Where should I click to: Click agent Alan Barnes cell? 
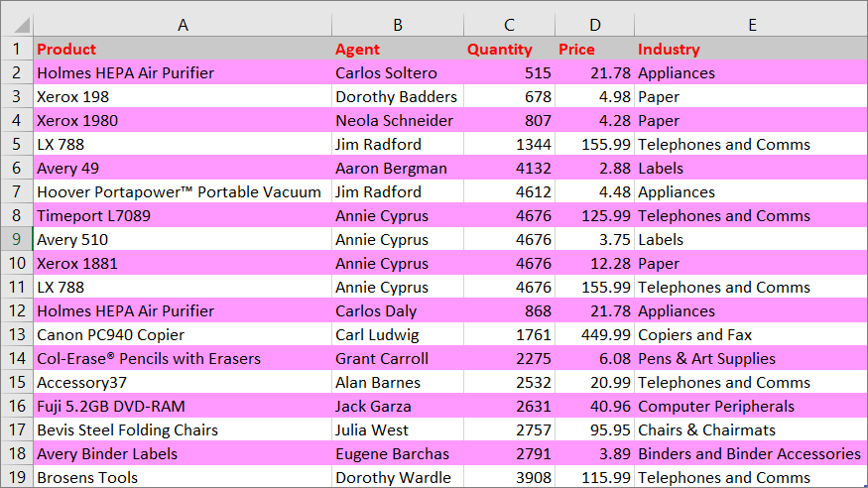398,382
